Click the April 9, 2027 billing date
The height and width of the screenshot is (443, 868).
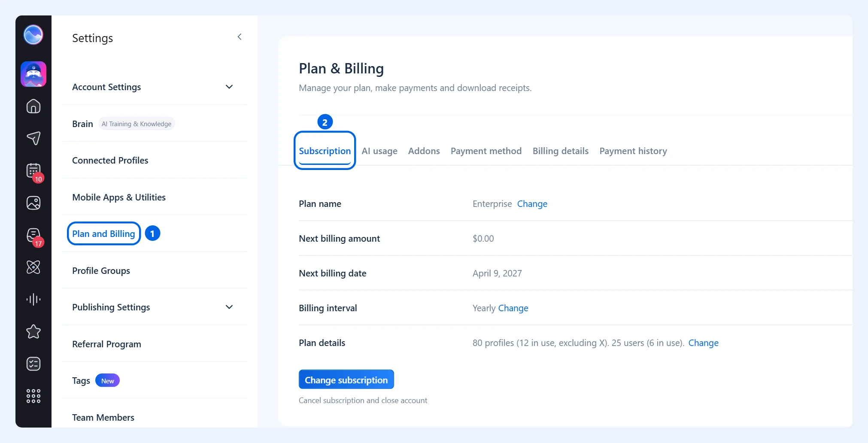497,273
